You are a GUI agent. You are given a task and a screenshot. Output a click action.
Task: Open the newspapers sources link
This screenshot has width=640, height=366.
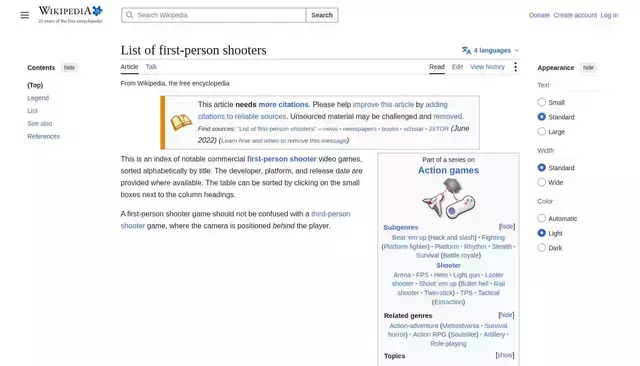coord(360,129)
